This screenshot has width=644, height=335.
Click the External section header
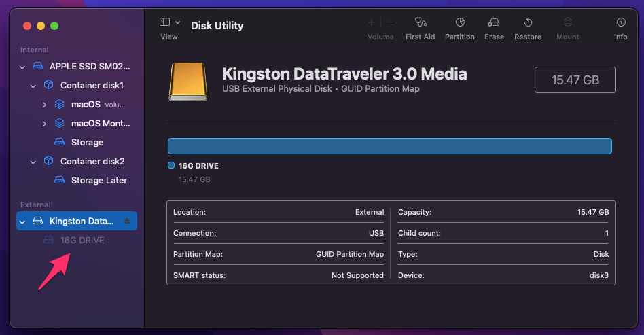tap(36, 205)
